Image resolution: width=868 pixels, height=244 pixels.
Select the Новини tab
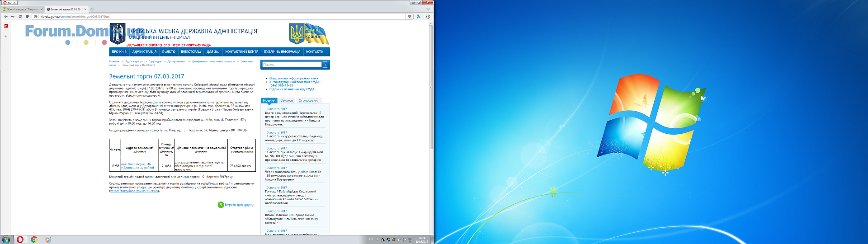[269, 101]
